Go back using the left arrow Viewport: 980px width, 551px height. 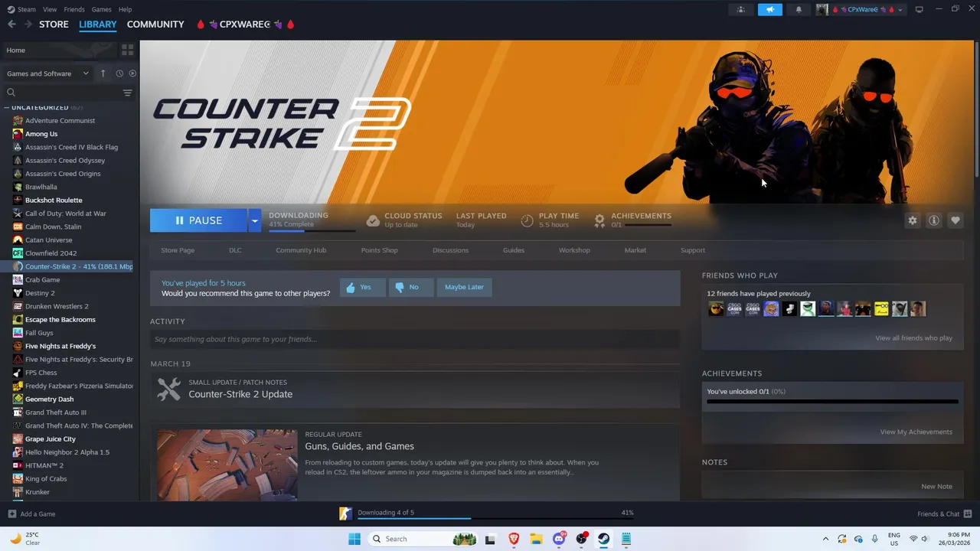click(x=11, y=24)
